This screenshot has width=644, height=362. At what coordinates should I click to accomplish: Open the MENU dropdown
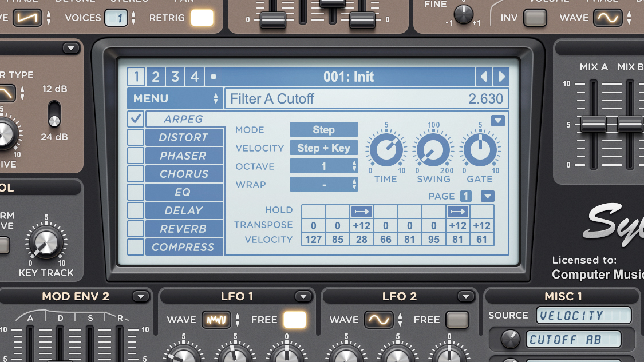click(x=175, y=98)
